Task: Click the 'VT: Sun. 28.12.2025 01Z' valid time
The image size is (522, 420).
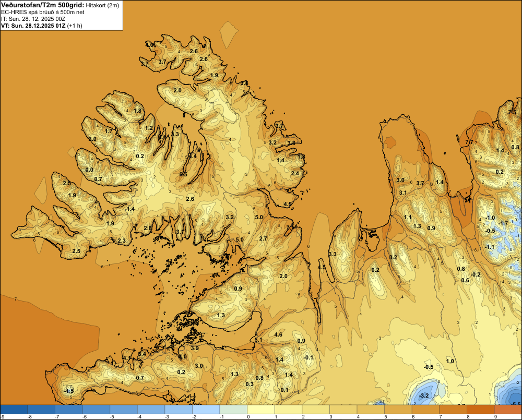Action: pos(33,26)
